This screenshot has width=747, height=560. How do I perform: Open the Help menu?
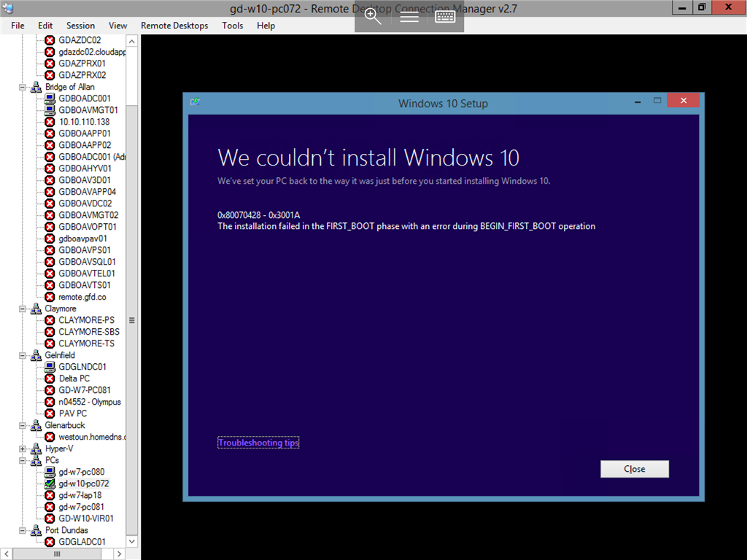(266, 26)
